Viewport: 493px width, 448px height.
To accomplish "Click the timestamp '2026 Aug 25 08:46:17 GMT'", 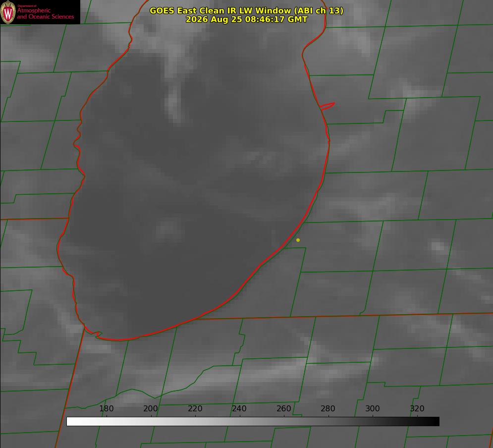I will click(247, 19).
